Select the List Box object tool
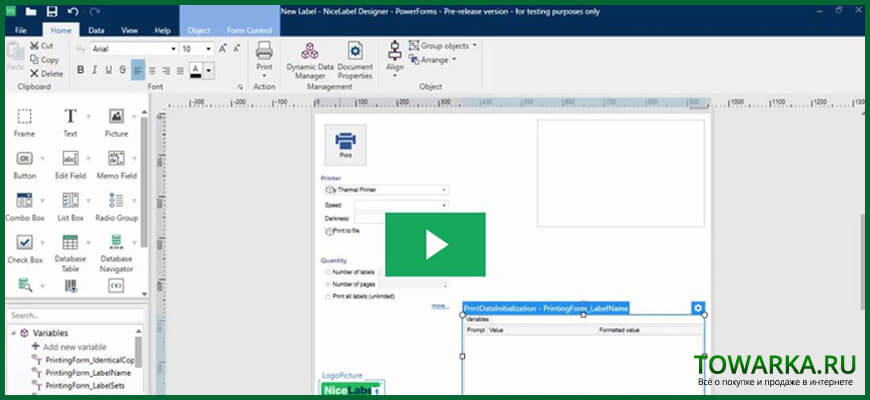 (70, 207)
